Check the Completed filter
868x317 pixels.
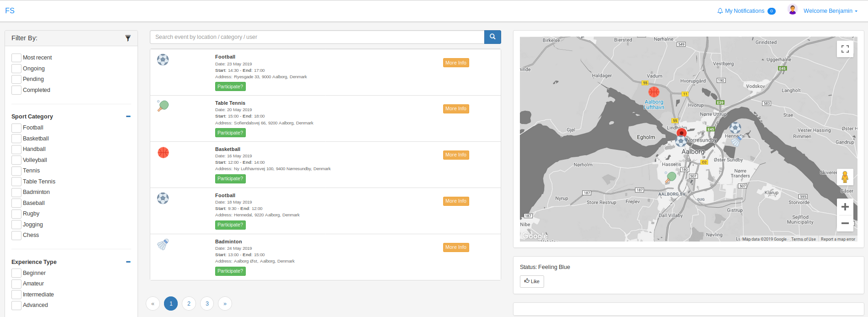[x=16, y=90]
